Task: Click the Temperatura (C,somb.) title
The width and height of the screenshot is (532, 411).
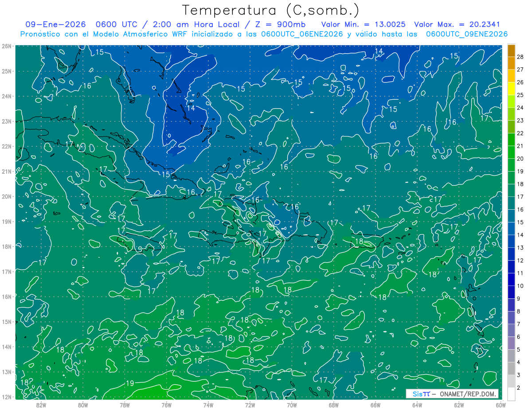Action: pyautogui.click(x=271, y=10)
